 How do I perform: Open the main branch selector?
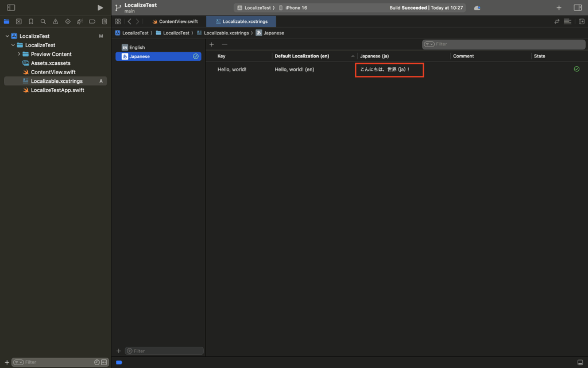pos(129,11)
